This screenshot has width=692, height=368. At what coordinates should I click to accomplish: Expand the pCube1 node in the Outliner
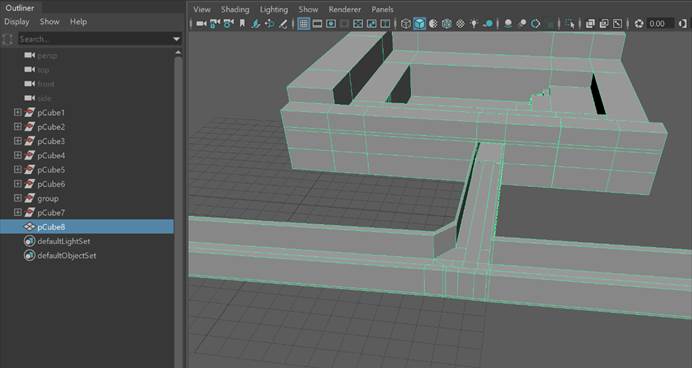(18, 113)
